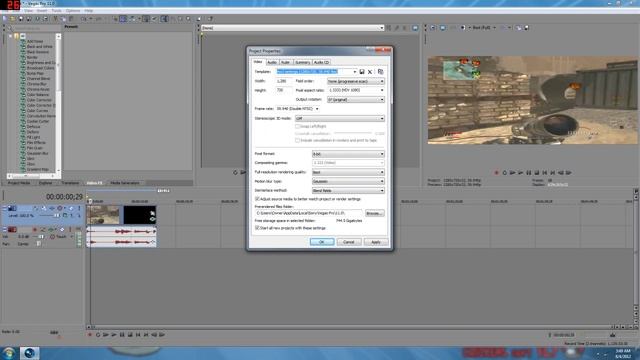Open the Template dropdown
640x360 pixels.
355,72
